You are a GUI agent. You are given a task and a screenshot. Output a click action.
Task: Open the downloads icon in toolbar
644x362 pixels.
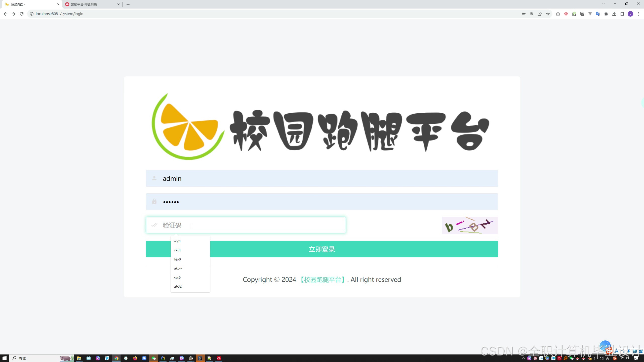(x=614, y=14)
